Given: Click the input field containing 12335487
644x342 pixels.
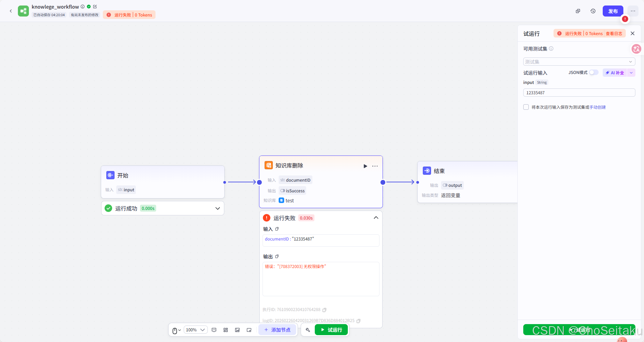Looking at the screenshot, I should tap(579, 93).
